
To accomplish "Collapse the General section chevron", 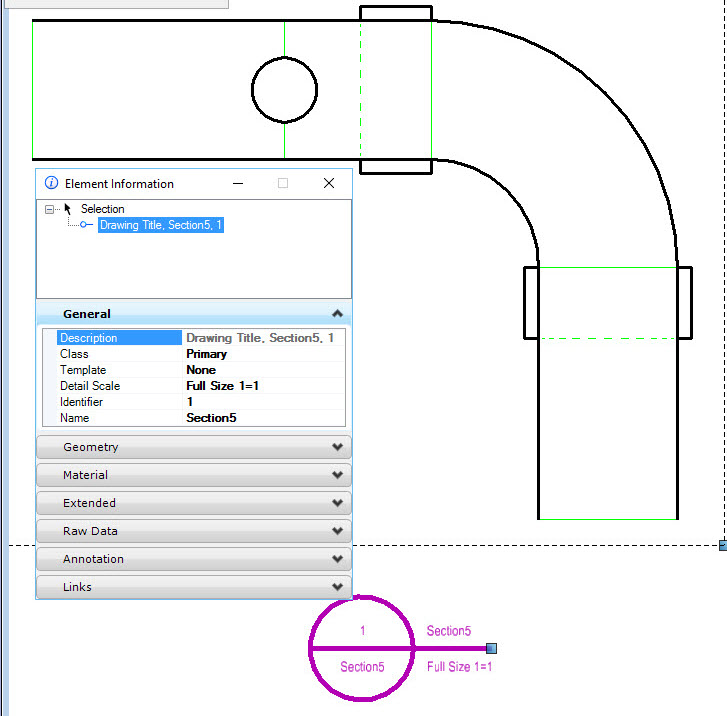I will click(x=338, y=314).
